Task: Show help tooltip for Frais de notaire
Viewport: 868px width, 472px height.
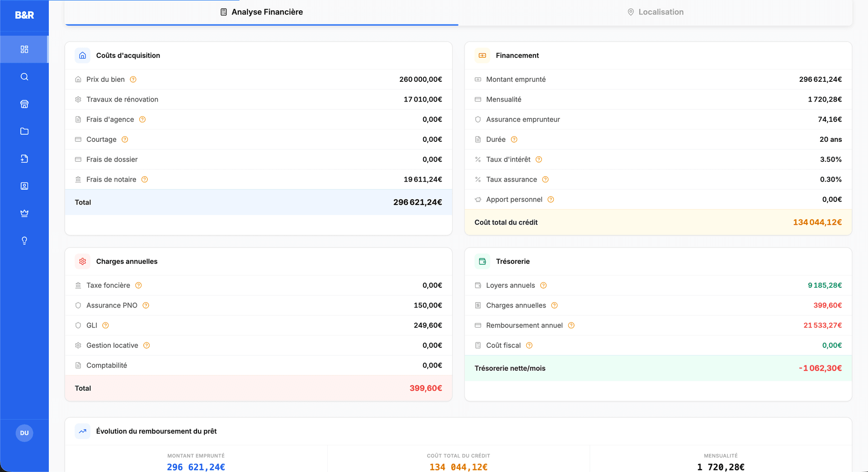Action: [x=145, y=180]
